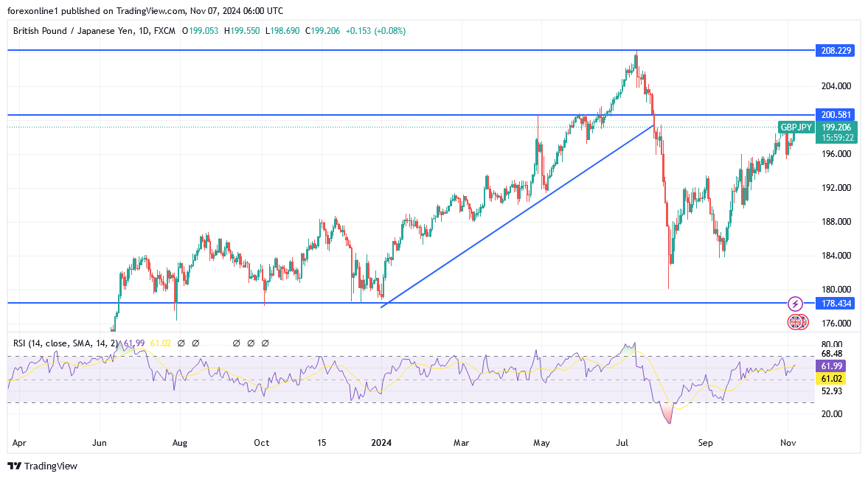Image resolution: width=868 pixels, height=479 pixels.
Task: Click the Jul label on time axis
Action: (622, 443)
